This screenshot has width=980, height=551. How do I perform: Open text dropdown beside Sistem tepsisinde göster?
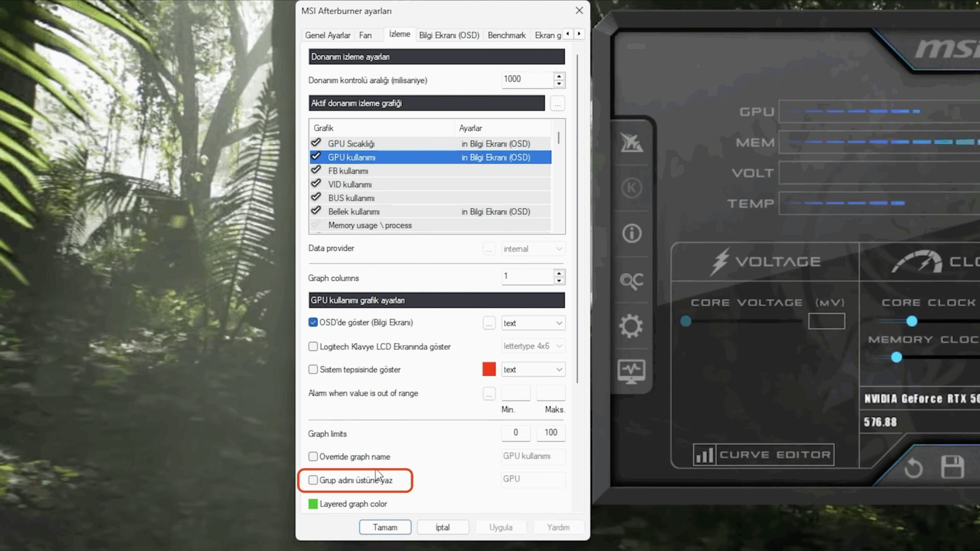(x=532, y=369)
